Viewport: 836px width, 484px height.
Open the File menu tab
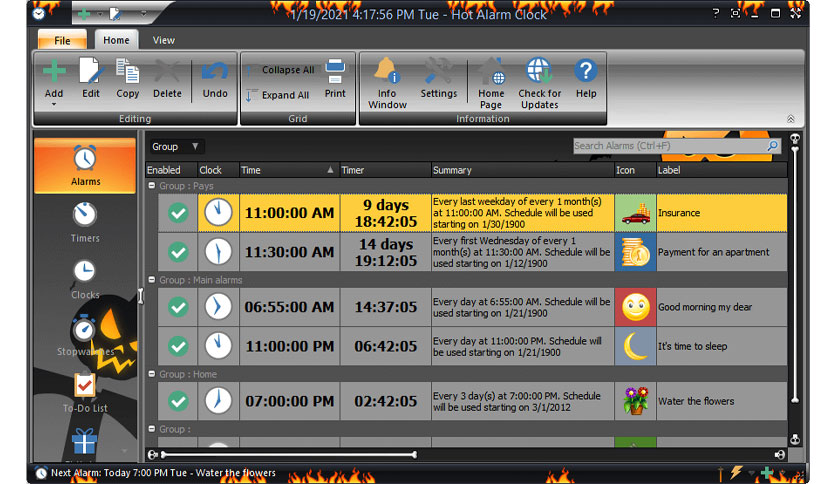click(x=62, y=41)
